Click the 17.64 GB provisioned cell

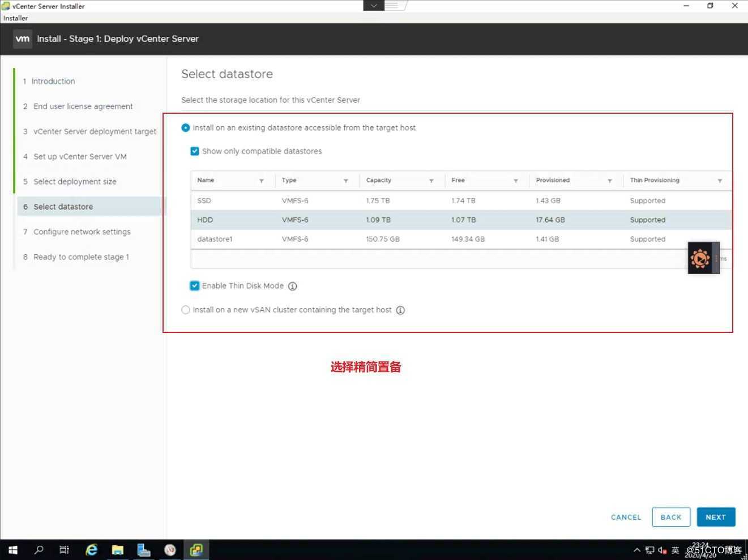550,220
